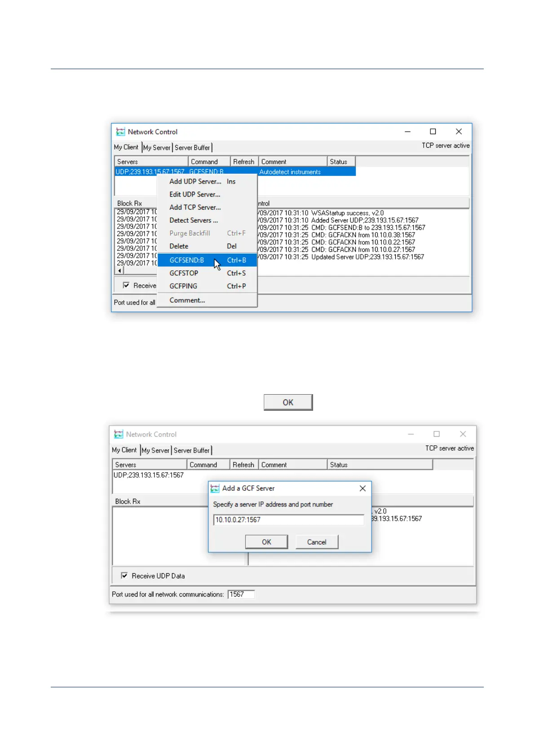Switch to Server Buffer tab in lower window
This screenshot has width=535, height=756.
pos(192,450)
